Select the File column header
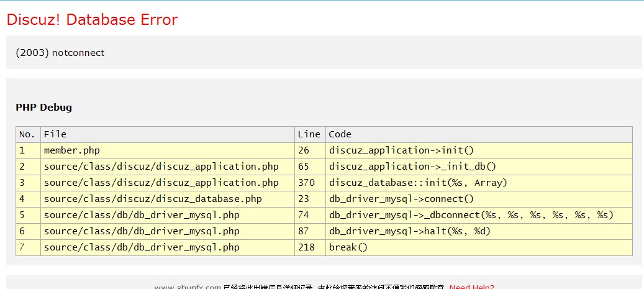 click(55, 134)
